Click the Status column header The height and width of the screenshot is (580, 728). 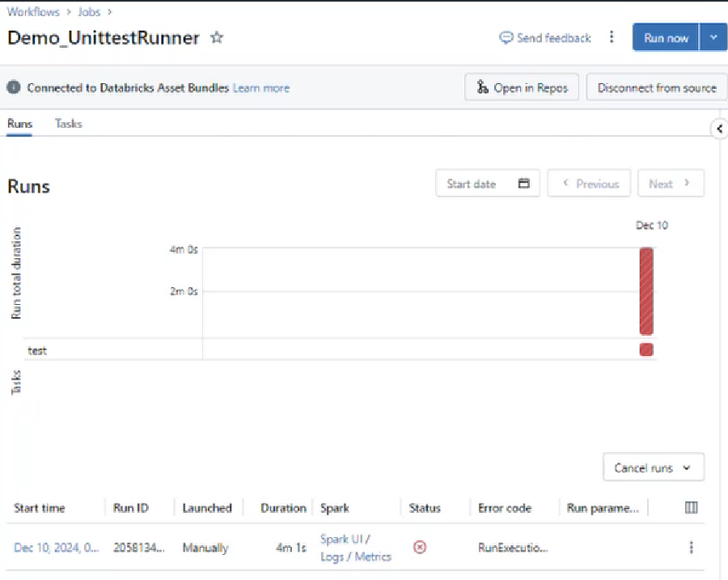pos(425,508)
